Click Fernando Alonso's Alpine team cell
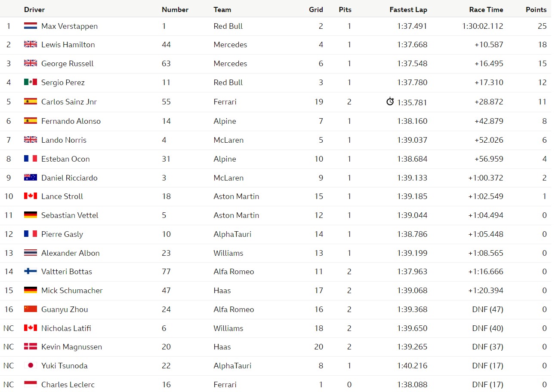Image resolution: width=555 pixels, height=392 pixels. coord(225,121)
